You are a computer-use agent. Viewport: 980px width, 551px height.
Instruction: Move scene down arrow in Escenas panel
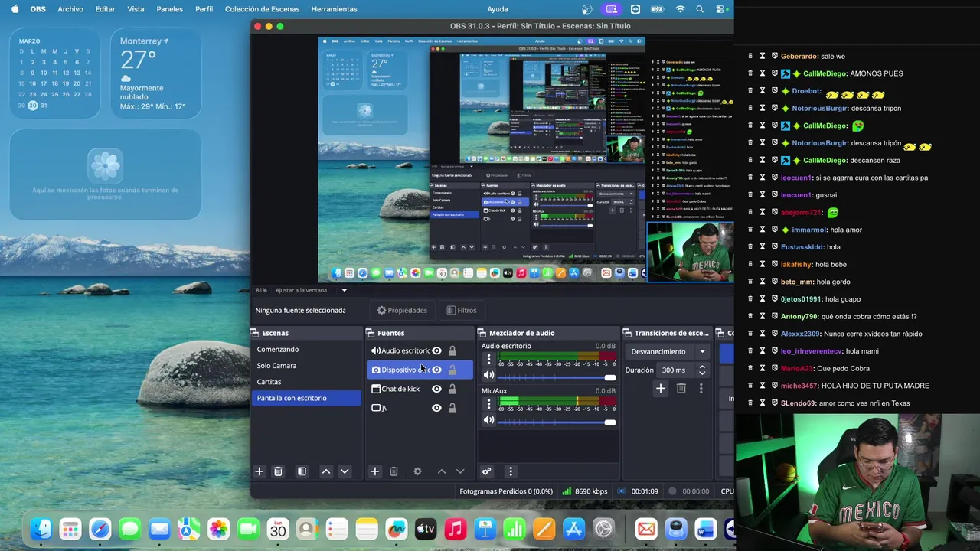click(345, 471)
